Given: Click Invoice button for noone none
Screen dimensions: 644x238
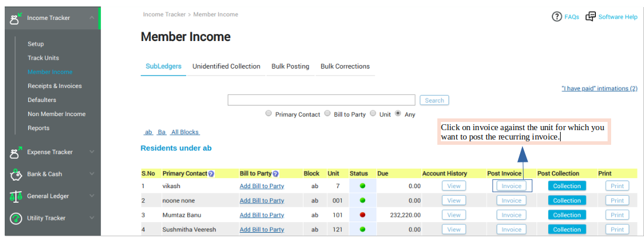Looking at the screenshot, I should click(x=511, y=200).
